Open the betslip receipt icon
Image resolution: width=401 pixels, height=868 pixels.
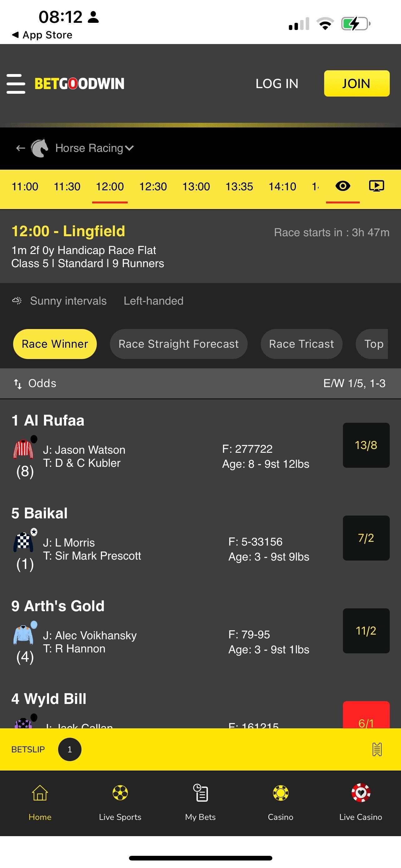pyautogui.click(x=377, y=749)
